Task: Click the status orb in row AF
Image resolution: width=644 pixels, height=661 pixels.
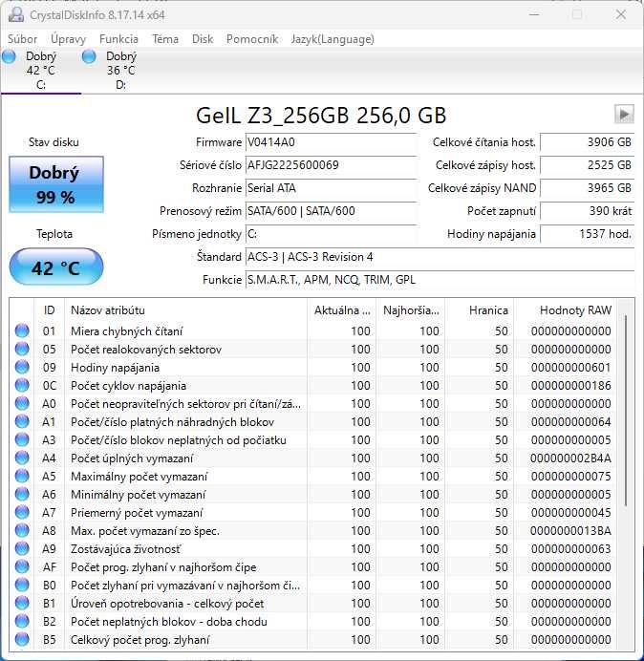Action: [x=22, y=566]
